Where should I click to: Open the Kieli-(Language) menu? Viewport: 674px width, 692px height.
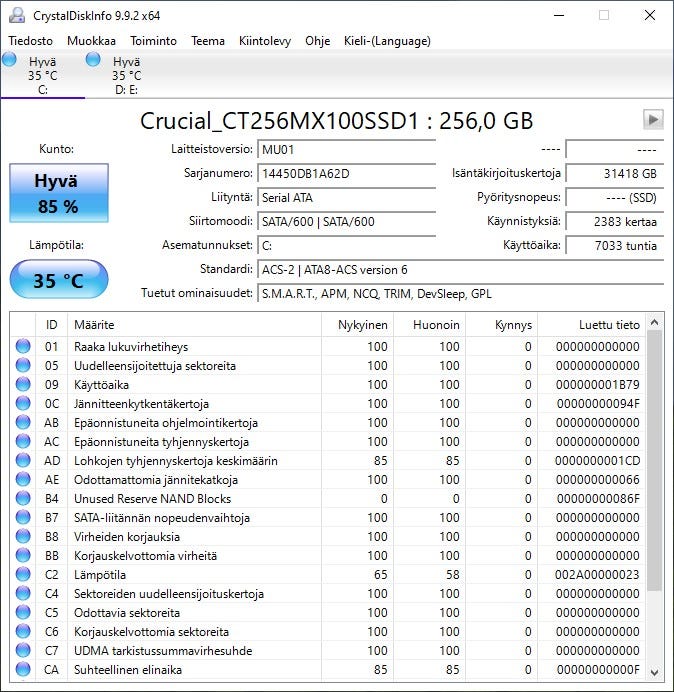click(x=387, y=41)
